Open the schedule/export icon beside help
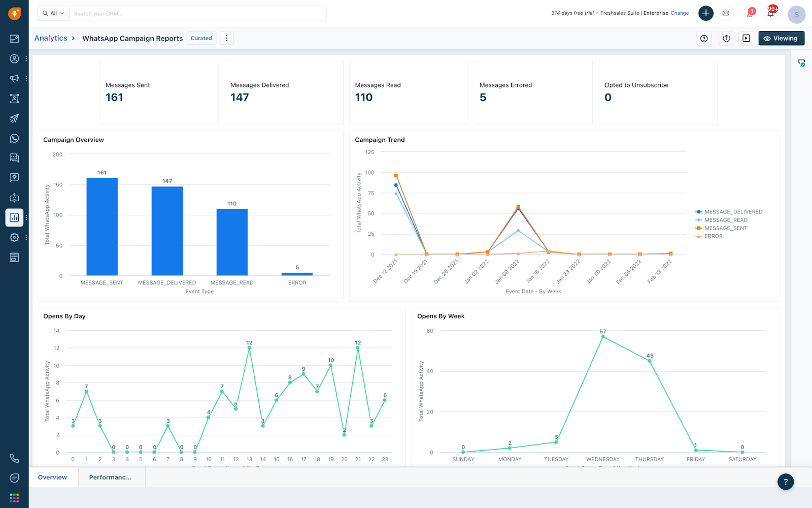This screenshot has height=508, width=812. point(727,39)
